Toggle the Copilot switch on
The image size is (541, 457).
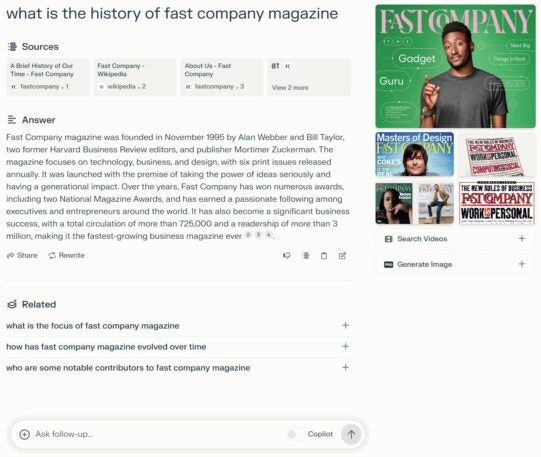pos(295,434)
